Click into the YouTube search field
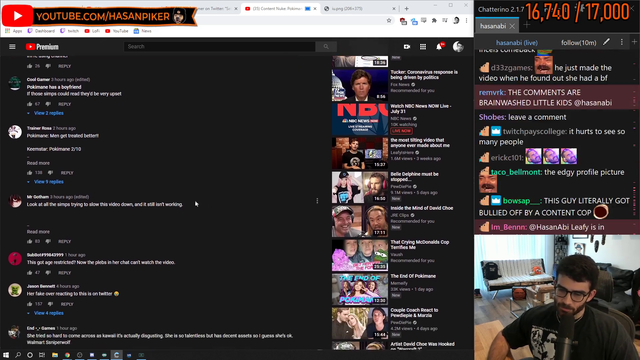 point(220,47)
